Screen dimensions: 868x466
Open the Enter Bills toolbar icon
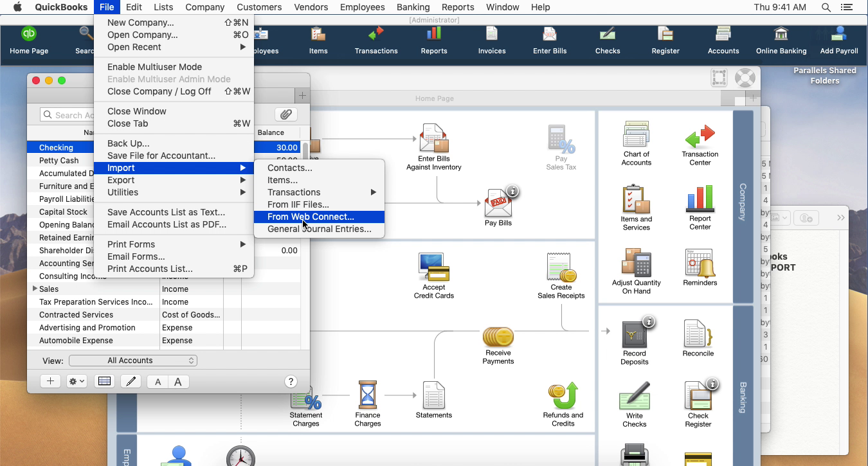[x=550, y=41]
